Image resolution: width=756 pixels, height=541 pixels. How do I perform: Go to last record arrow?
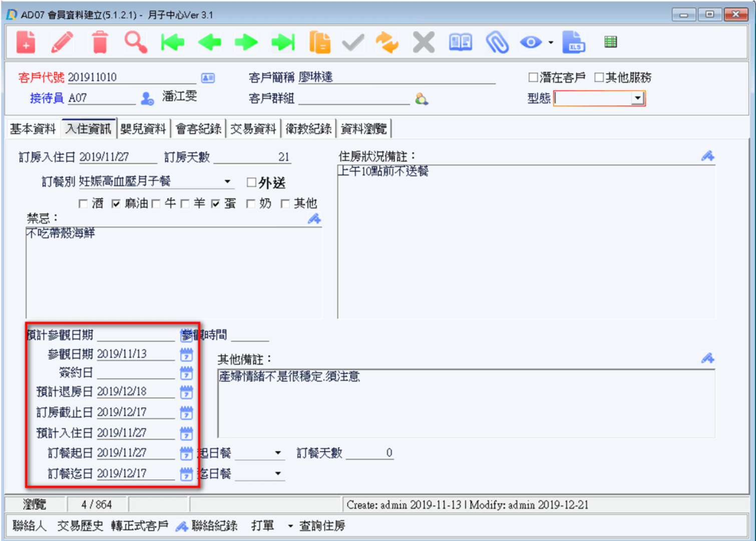[x=283, y=42]
